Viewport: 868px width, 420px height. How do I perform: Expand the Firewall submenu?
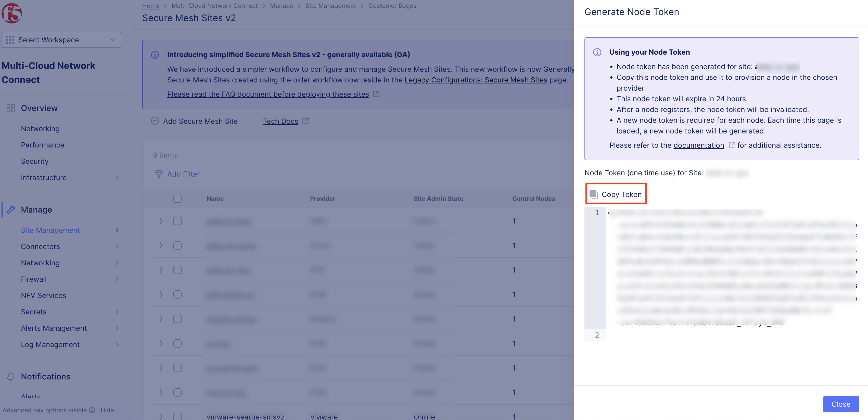tap(117, 279)
